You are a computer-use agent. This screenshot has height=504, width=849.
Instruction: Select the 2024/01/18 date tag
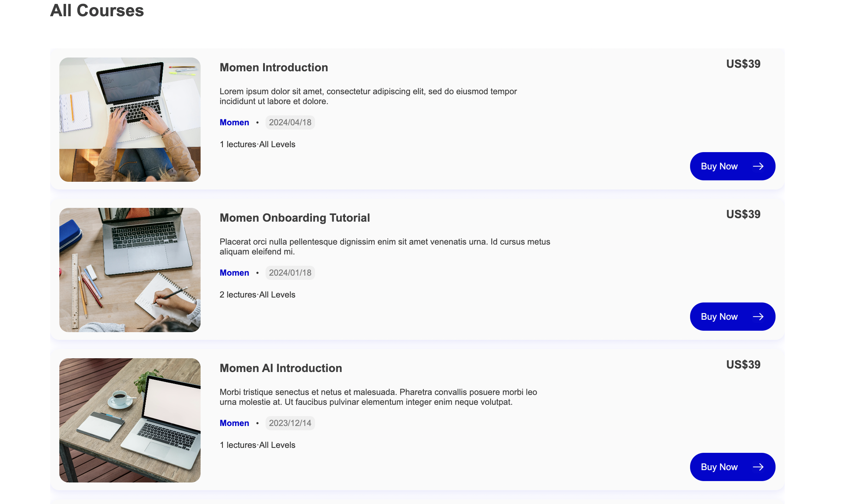click(x=290, y=273)
